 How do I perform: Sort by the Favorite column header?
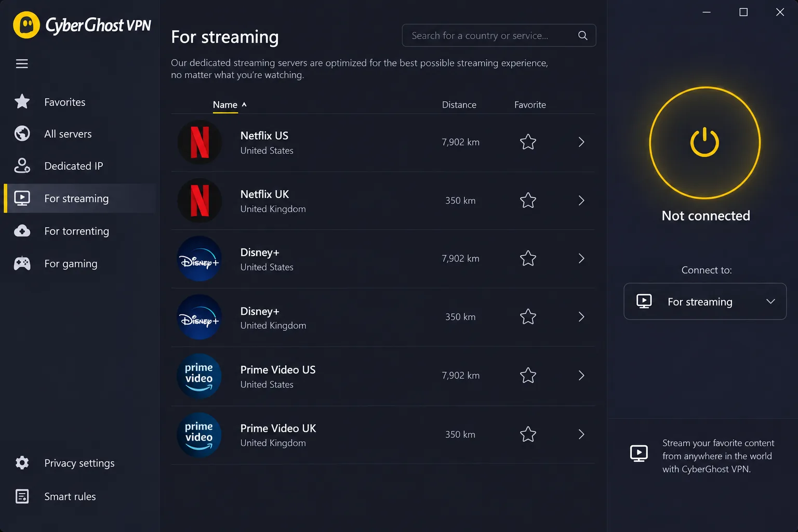[x=530, y=104]
